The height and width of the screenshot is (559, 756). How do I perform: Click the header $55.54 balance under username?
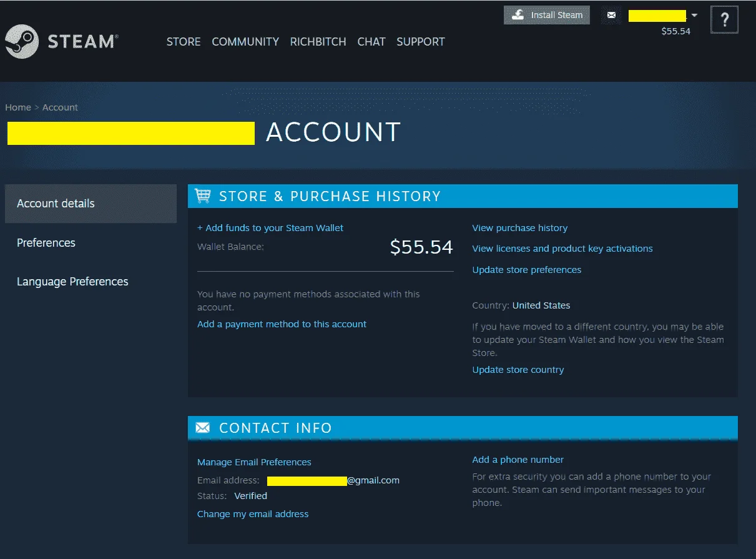tap(676, 31)
